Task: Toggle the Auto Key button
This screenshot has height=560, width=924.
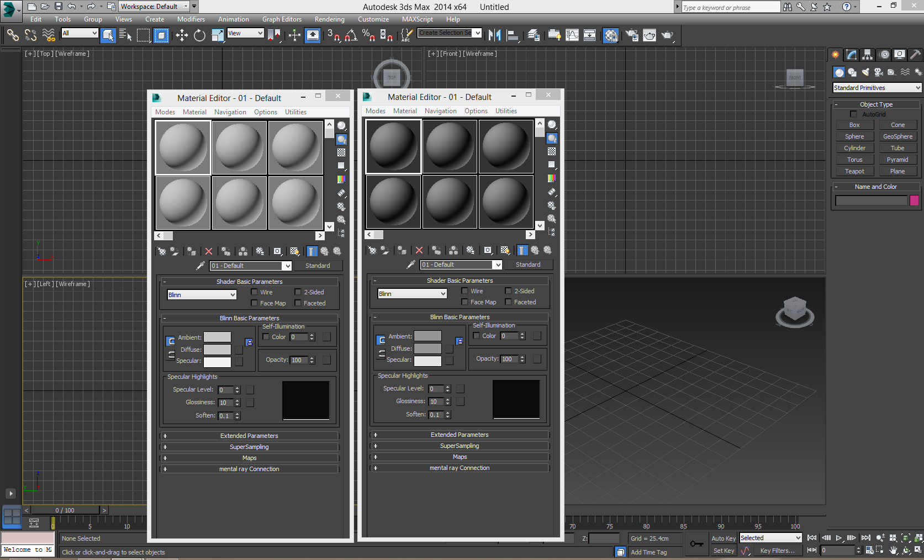Action: coord(724,538)
